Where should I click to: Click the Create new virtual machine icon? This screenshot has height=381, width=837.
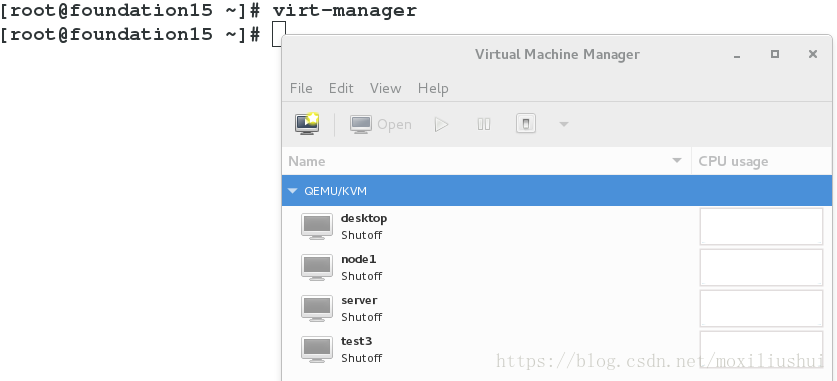pos(307,124)
